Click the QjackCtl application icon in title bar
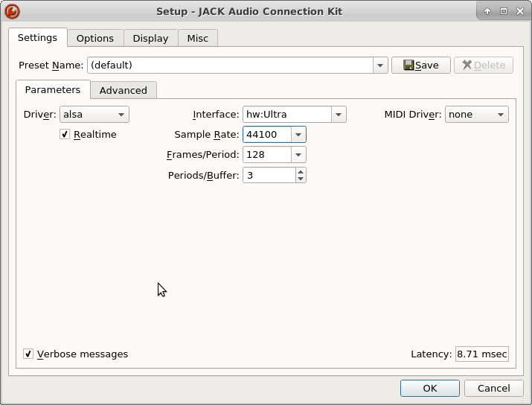Viewport: 532px width, 405px height. [x=12, y=11]
